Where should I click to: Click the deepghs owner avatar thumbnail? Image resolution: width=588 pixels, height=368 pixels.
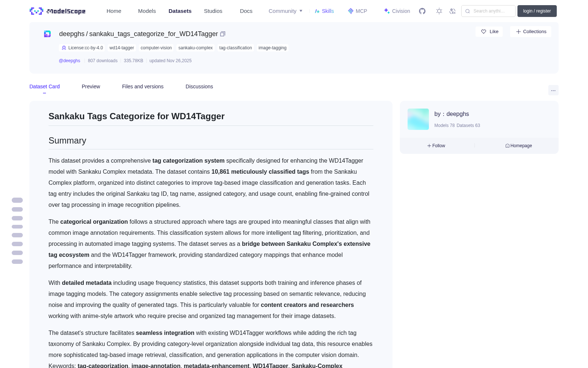pos(418,119)
